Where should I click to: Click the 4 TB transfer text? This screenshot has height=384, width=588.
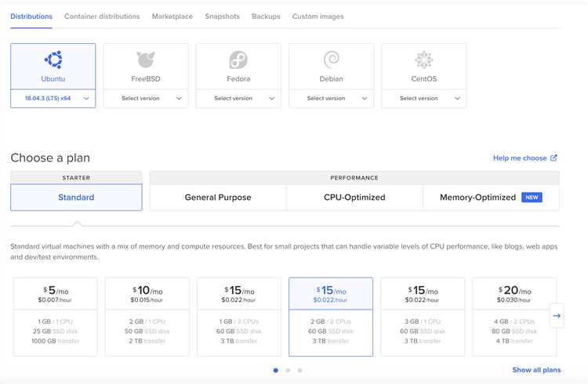point(514,341)
